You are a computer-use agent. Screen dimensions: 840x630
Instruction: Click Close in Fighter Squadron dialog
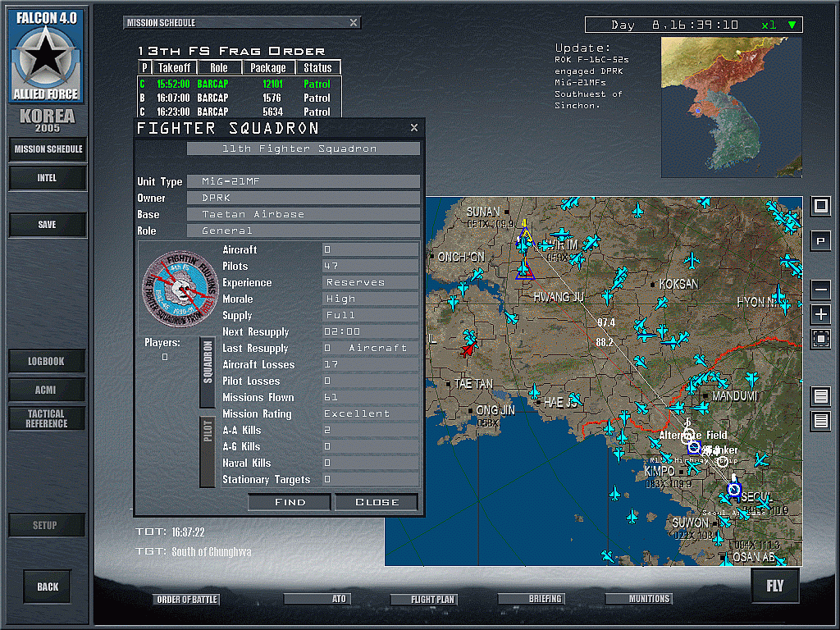[377, 502]
